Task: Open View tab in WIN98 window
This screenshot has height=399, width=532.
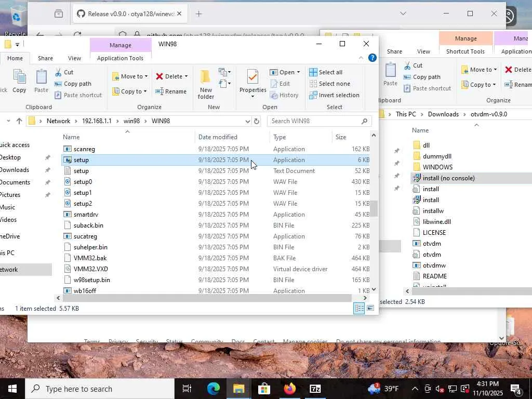Action: click(x=74, y=58)
